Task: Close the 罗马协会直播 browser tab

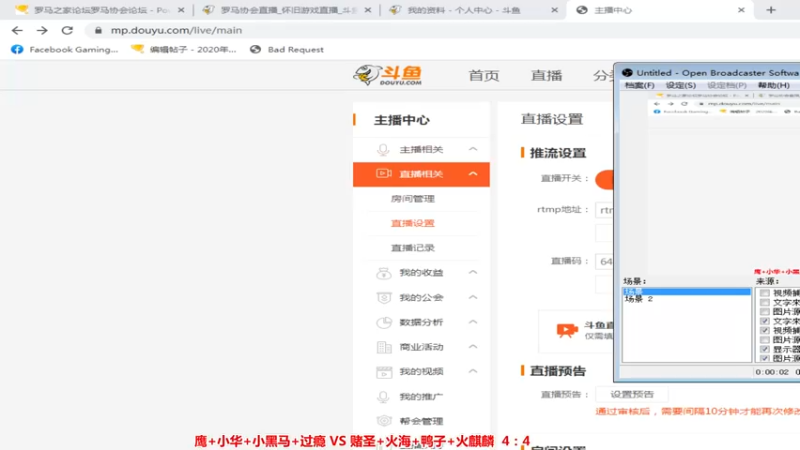Action: coord(368,10)
